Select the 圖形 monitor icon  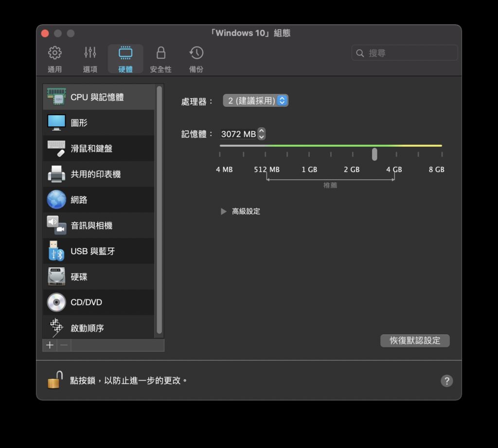click(56, 122)
